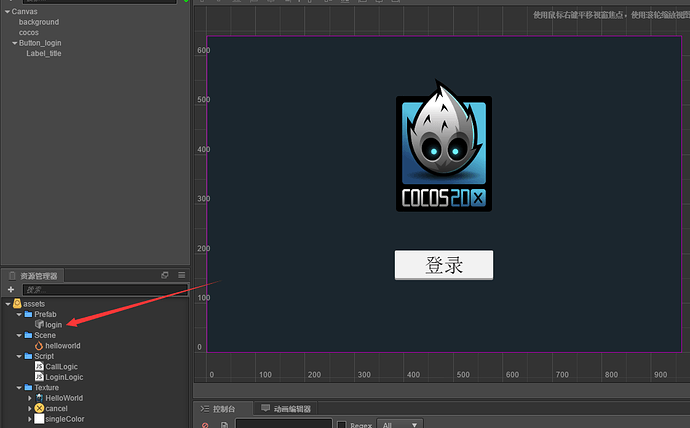This screenshot has width=690, height=428.
Task: Focus the console filter input
Action: [x=284, y=424]
